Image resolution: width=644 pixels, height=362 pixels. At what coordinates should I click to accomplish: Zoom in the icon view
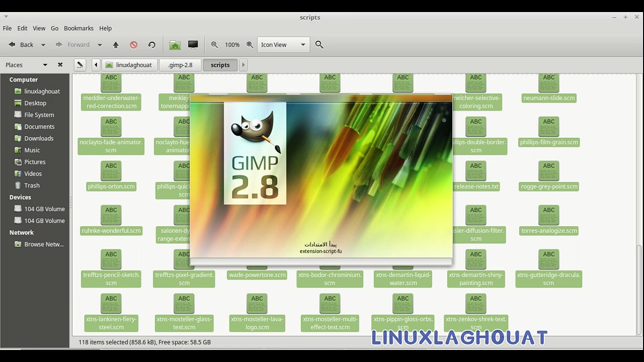[x=250, y=45]
